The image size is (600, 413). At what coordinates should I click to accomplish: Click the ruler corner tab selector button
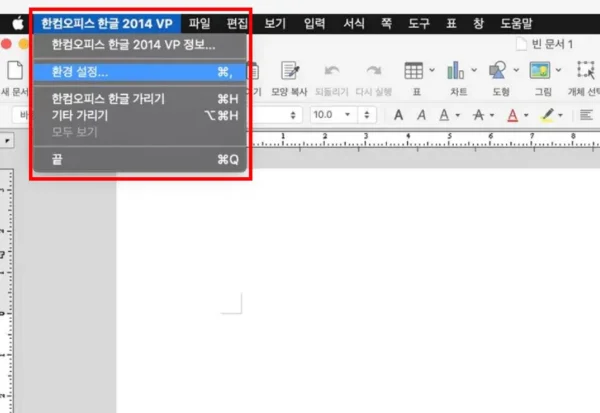tap(7, 141)
